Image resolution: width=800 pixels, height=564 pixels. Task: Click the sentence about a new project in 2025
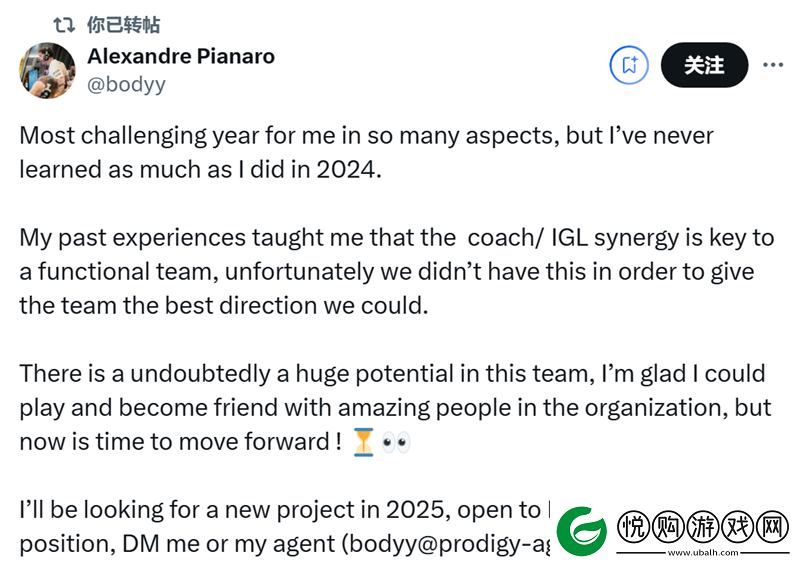coord(285,527)
